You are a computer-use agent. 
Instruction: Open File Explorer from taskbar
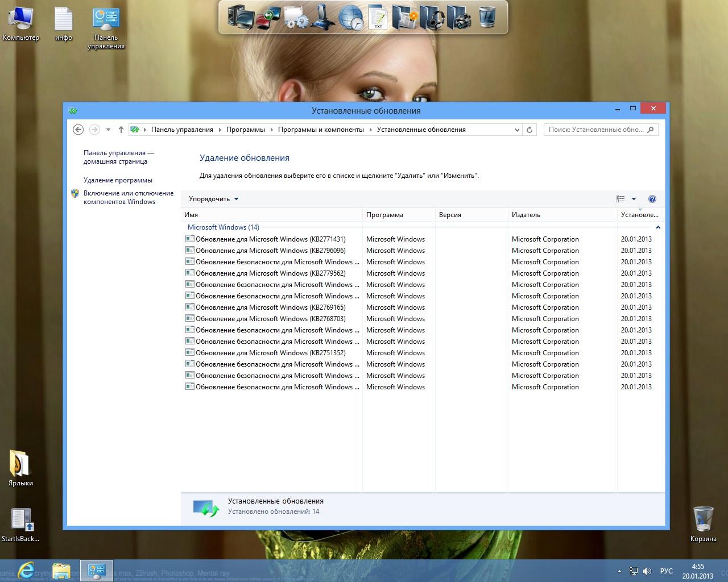[61, 570]
